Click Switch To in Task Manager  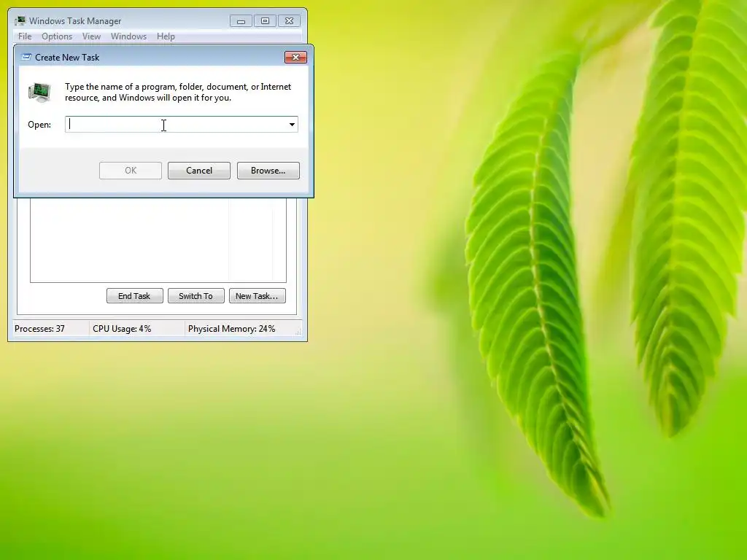click(x=196, y=296)
